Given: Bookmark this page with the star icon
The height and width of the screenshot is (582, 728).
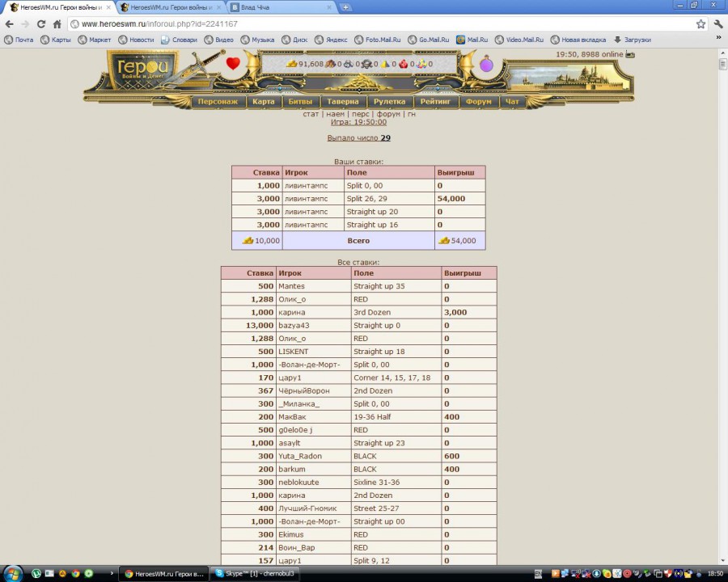Looking at the screenshot, I should click(700, 24).
